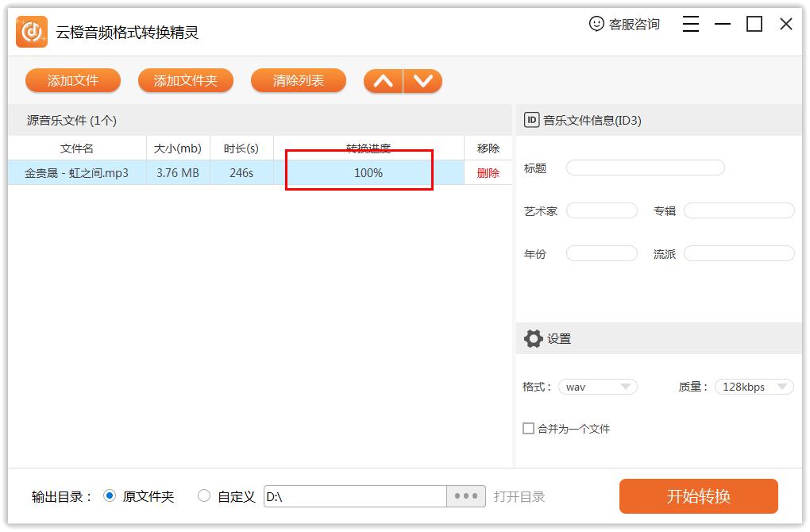The width and height of the screenshot is (810, 532).
Task: Click the 100% conversion progress bar
Action: [366, 172]
